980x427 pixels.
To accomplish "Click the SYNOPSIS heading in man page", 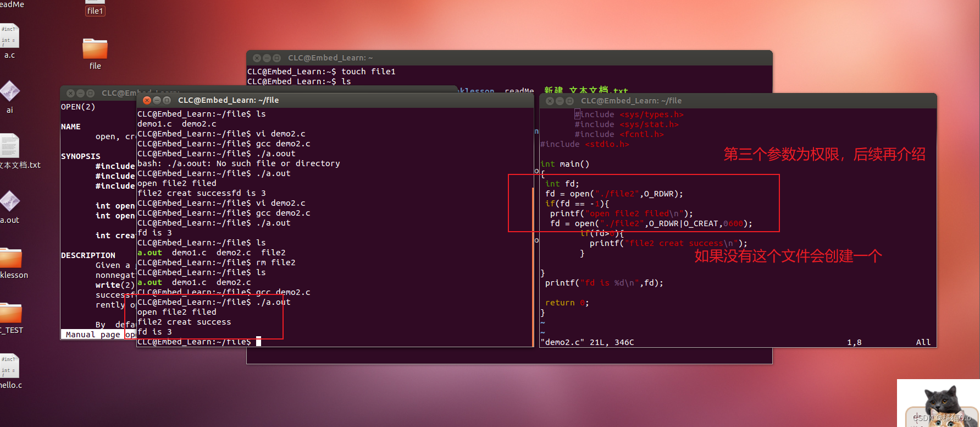I will coord(81,156).
